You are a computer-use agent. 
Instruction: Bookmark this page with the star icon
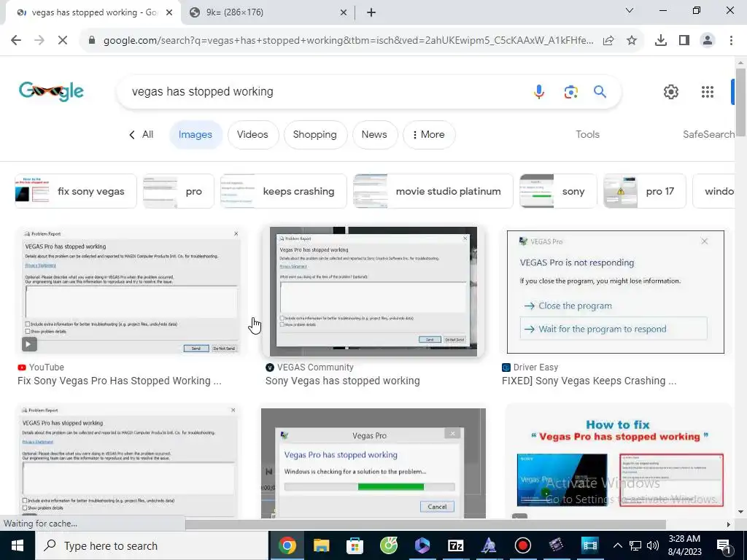point(632,41)
